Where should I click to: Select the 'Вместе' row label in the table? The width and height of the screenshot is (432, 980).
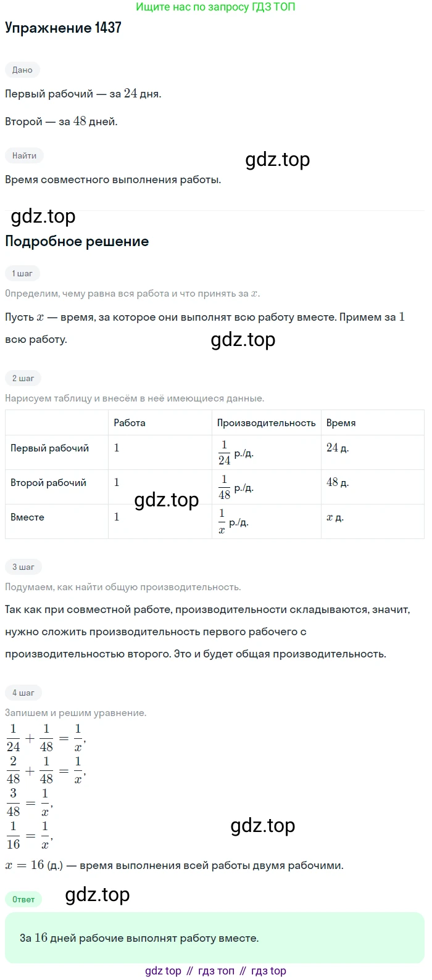pos(27,517)
